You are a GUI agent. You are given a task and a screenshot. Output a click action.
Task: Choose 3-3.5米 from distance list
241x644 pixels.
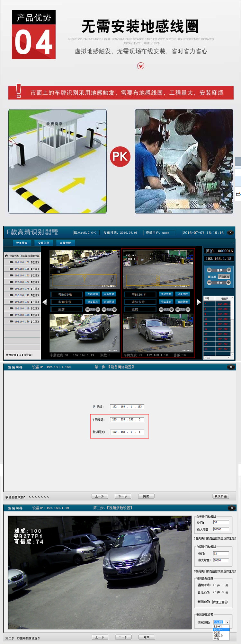(x=221, y=630)
